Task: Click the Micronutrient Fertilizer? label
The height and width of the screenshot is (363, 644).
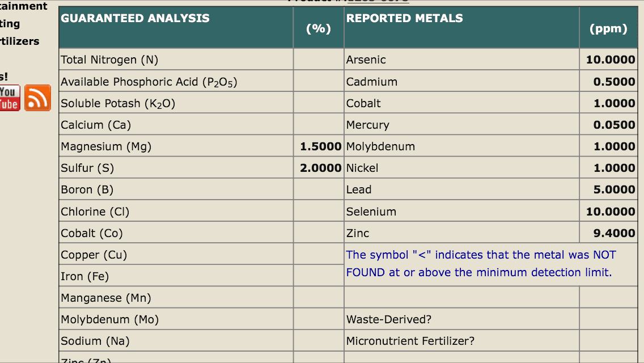Action: coord(410,341)
